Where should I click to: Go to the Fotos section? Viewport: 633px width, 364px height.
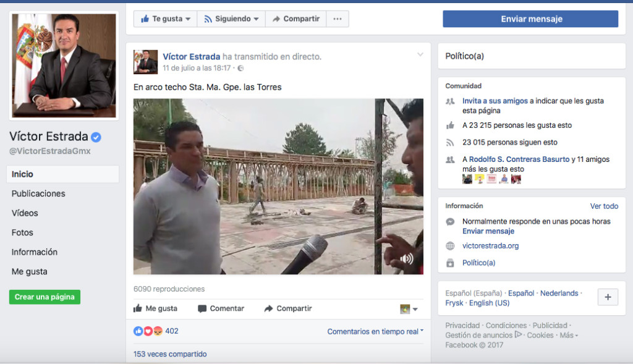(22, 232)
